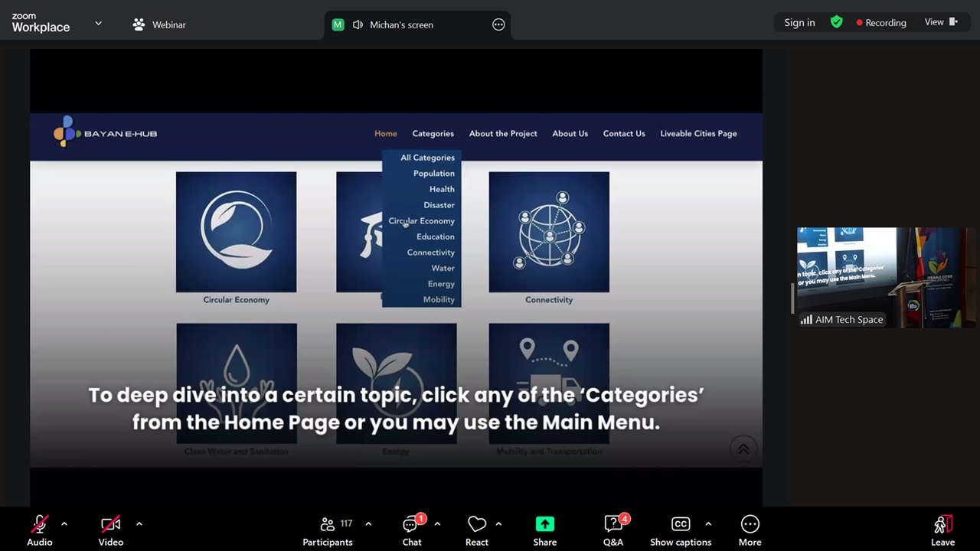
Task: Click the green Share button
Action: (x=544, y=531)
